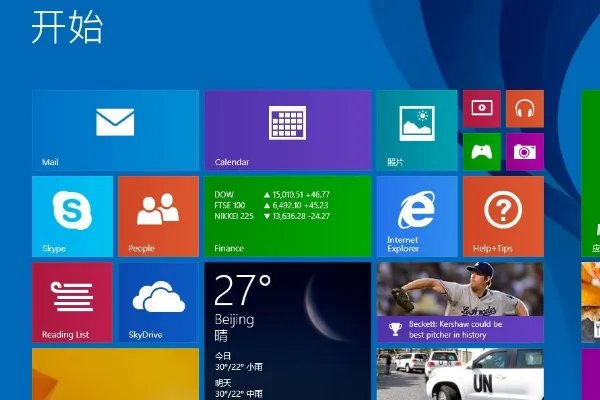
Task: Open the Help+Tips tile
Action: 503,216
